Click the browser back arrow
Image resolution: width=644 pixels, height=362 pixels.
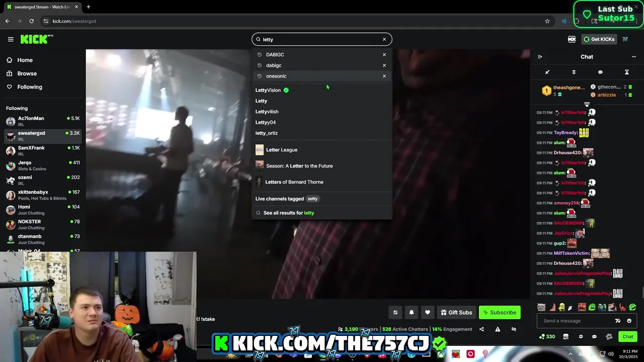7,21
